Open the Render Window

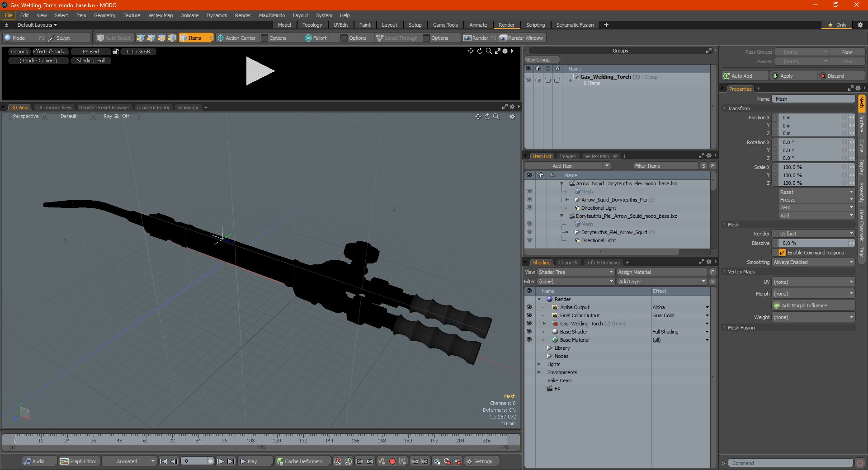tap(521, 38)
